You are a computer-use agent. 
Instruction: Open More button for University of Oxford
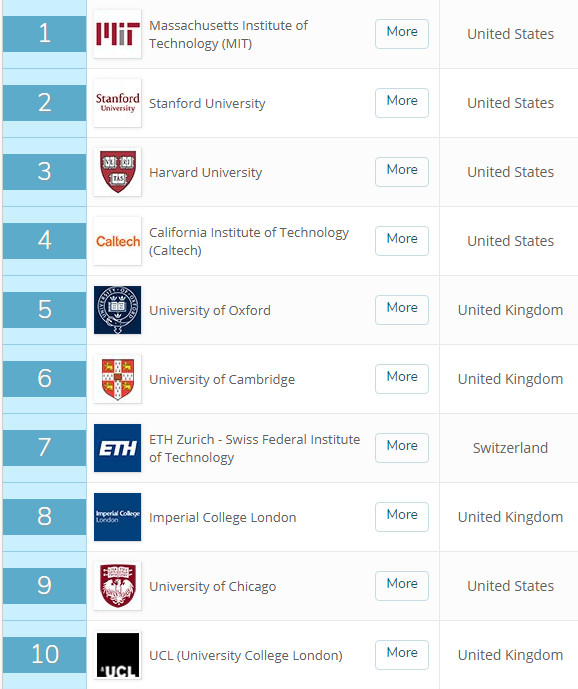tap(402, 310)
